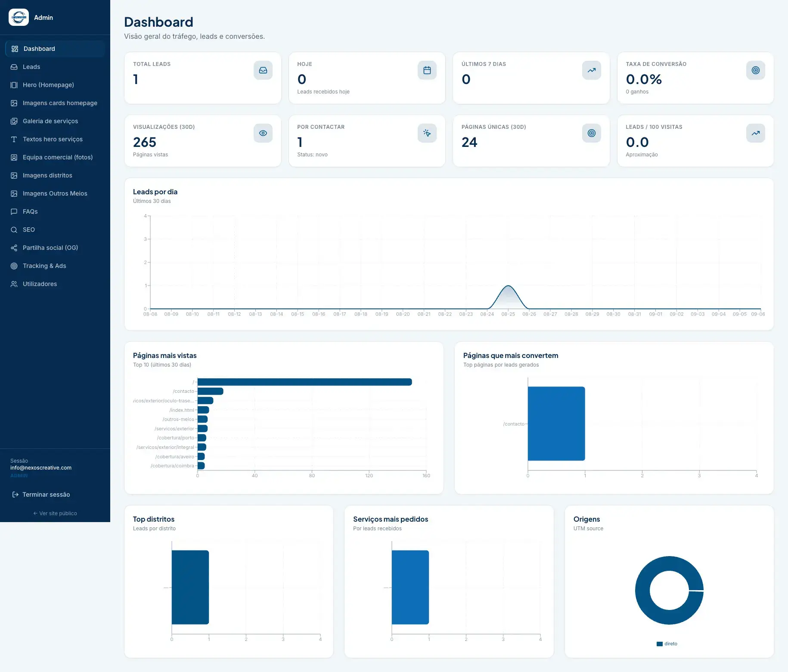
Task: Click the Serviços mais pedidos chart bar
Action: 410,587
